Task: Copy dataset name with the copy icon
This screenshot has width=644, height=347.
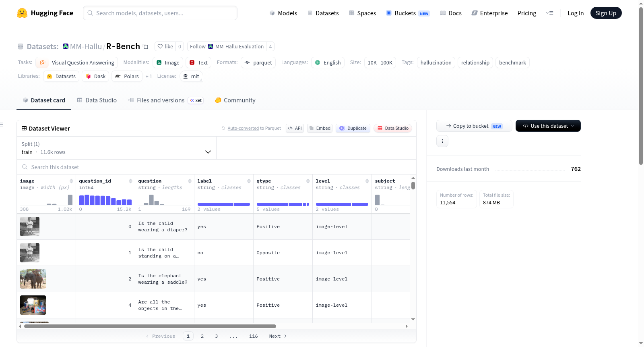Action: 146,46
